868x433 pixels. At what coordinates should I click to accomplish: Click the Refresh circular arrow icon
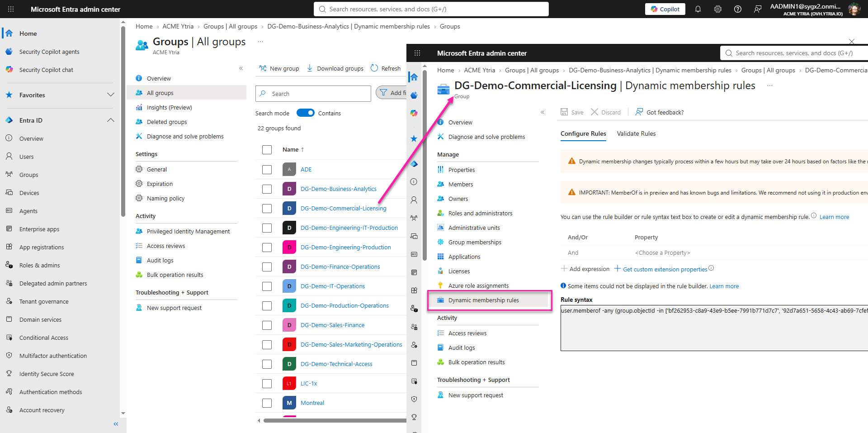click(x=374, y=68)
